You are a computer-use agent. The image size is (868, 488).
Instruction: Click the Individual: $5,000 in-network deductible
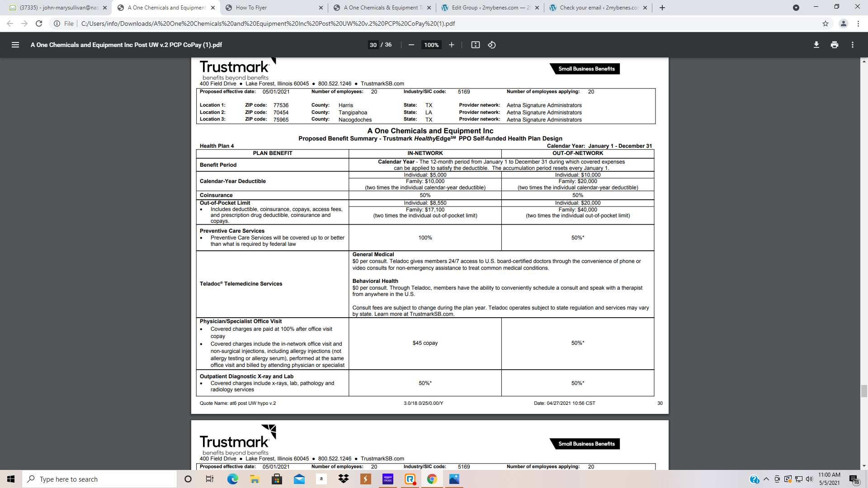pyautogui.click(x=425, y=175)
